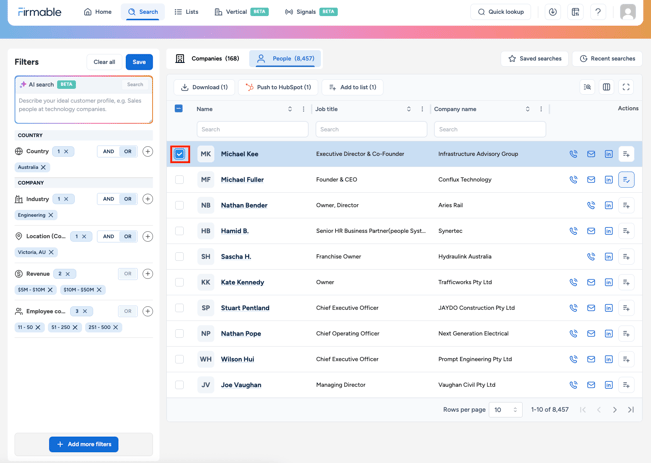Click the Name column search field

tap(252, 130)
